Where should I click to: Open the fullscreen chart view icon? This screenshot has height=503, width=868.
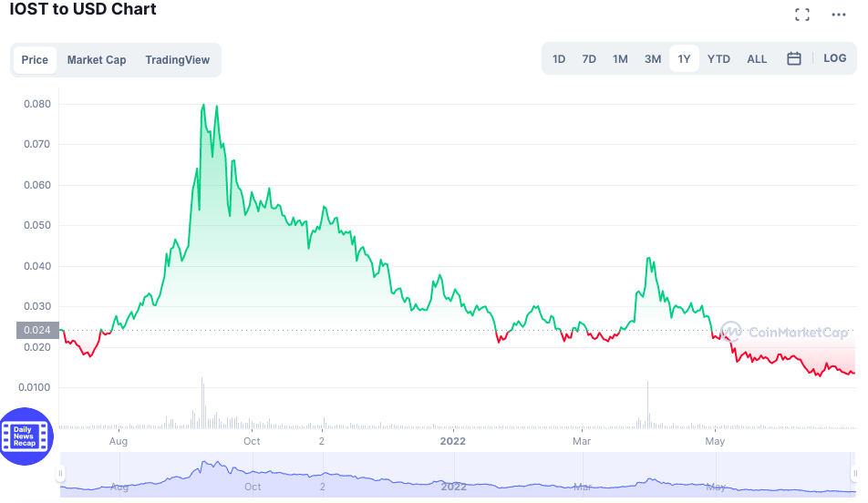pyautogui.click(x=802, y=15)
